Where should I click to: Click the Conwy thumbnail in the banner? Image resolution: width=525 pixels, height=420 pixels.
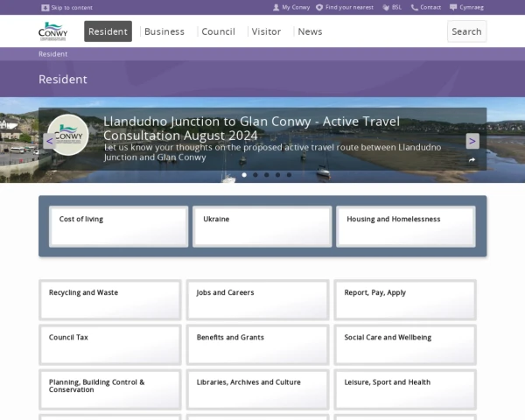pos(68,136)
